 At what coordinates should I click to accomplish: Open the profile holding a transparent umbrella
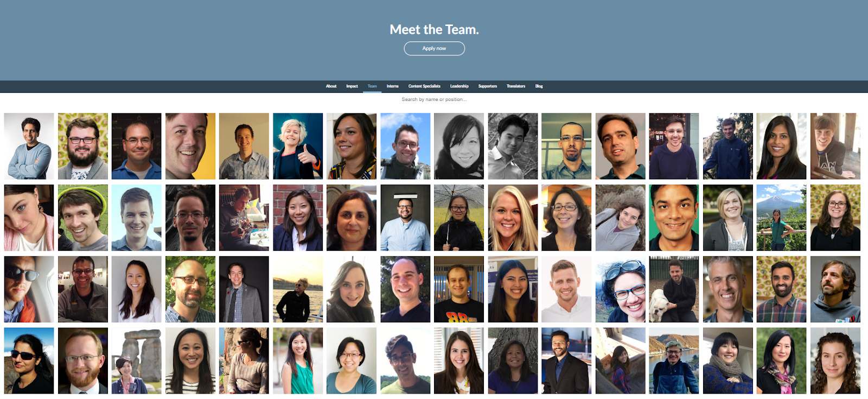click(459, 218)
